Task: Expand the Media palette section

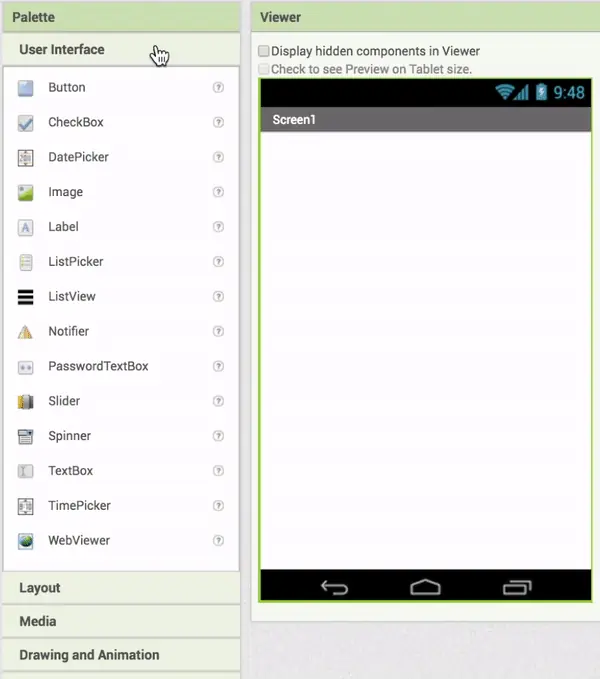Action: [x=121, y=621]
